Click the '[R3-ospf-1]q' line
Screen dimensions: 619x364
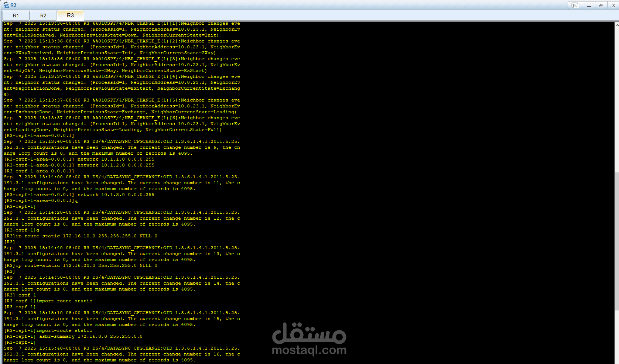[22, 230]
